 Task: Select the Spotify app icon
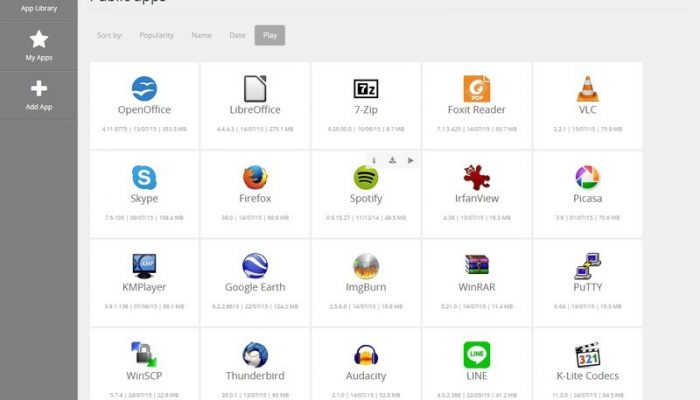click(366, 177)
